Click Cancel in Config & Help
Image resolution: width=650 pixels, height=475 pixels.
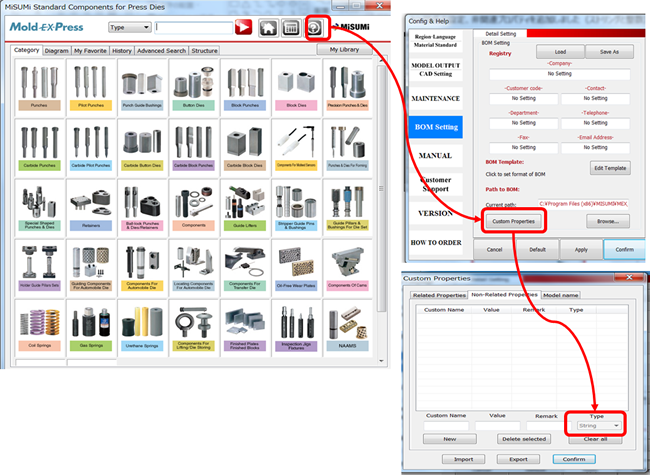495,250
